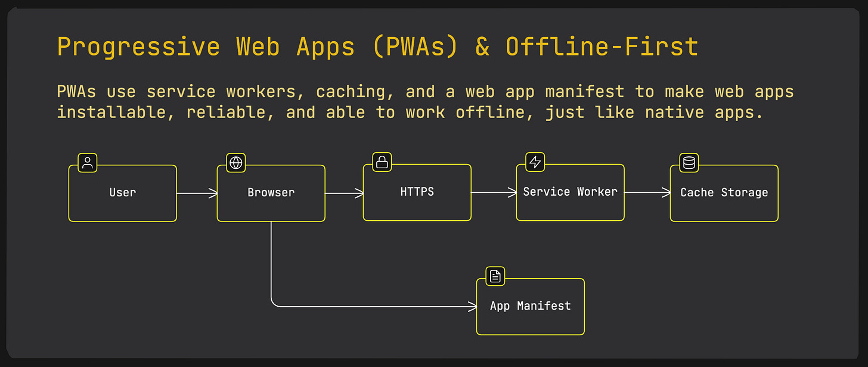Select the globe icon on the Browser node
Screen dimensions: 868x367
[235, 162]
